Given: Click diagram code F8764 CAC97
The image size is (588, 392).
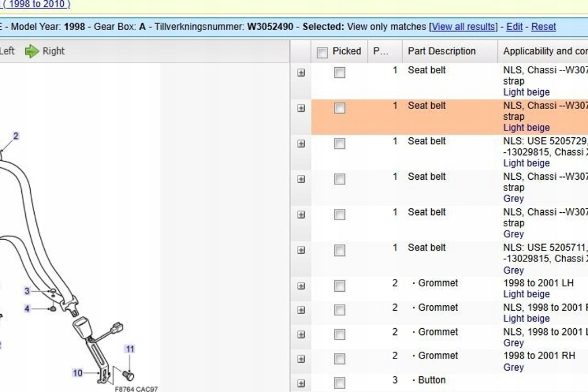Looking at the screenshot, I should pyautogui.click(x=136, y=389).
